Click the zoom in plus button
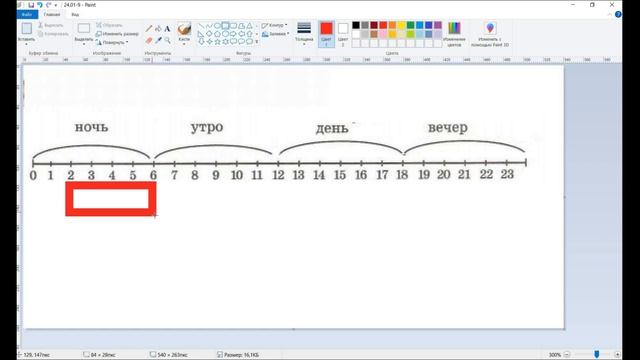640x360 pixels. click(x=618, y=354)
